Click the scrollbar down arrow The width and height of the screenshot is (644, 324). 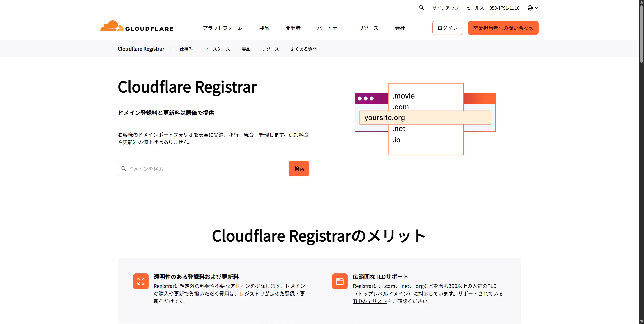pos(642,321)
